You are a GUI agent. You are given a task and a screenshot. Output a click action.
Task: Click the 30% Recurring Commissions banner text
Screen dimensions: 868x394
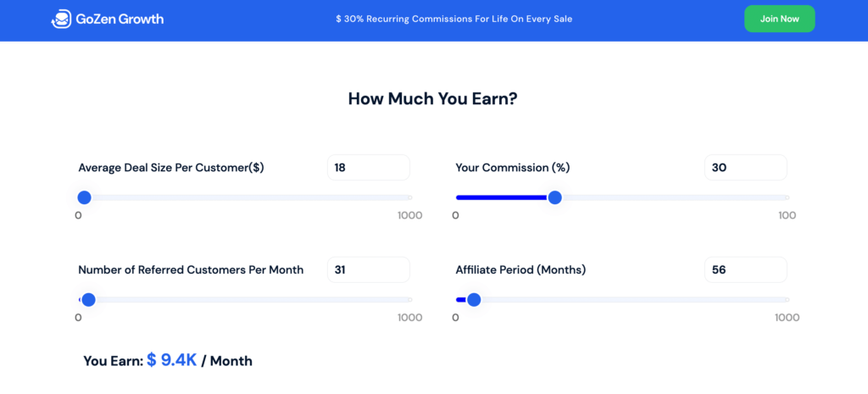(x=453, y=19)
